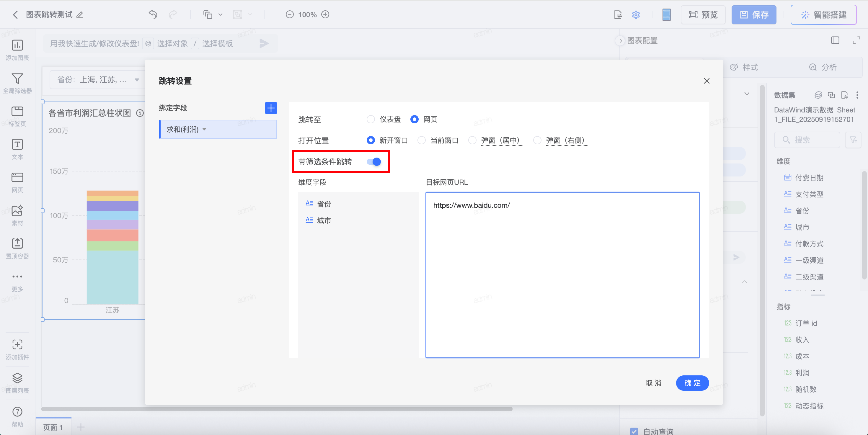Expand the 省份 filter dropdown
868x435 pixels.
(137, 80)
